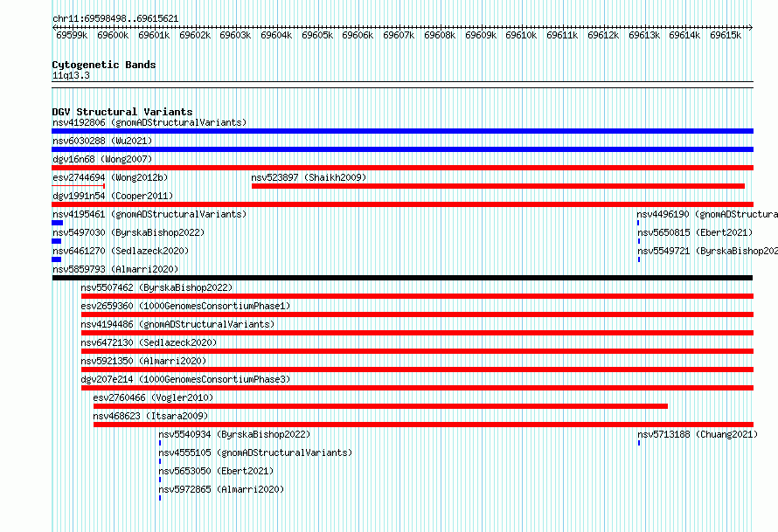The height and width of the screenshot is (532, 778).
Task: Select the blue bar under nsv6030288 (Wu2021)
Action: coord(402,149)
